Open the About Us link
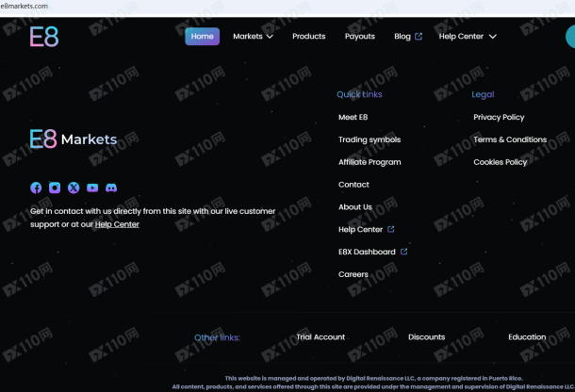575x392 pixels. [x=355, y=206]
